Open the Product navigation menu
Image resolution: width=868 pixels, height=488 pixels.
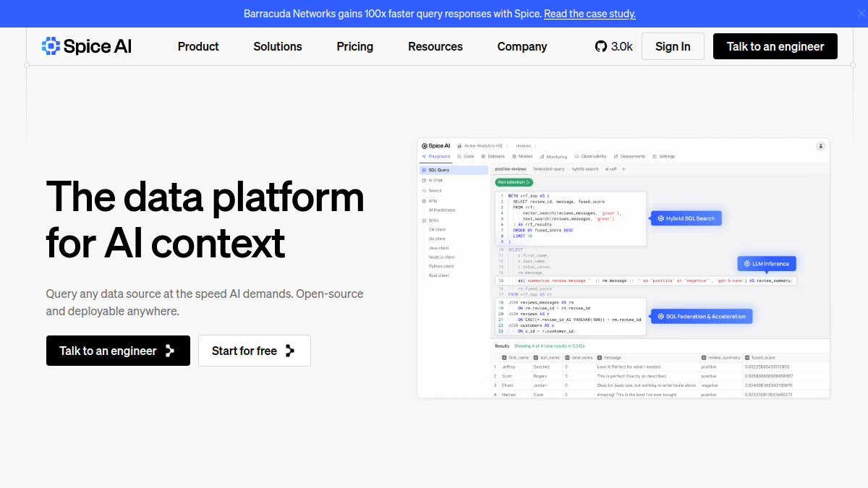pos(198,46)
